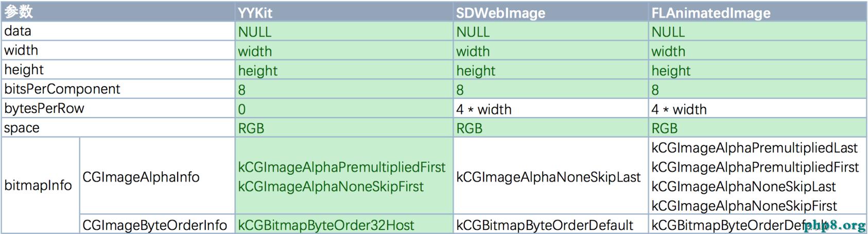The image size is (868, 234).
Task: Click the 参数 header cell
Action: coord(19,11)
